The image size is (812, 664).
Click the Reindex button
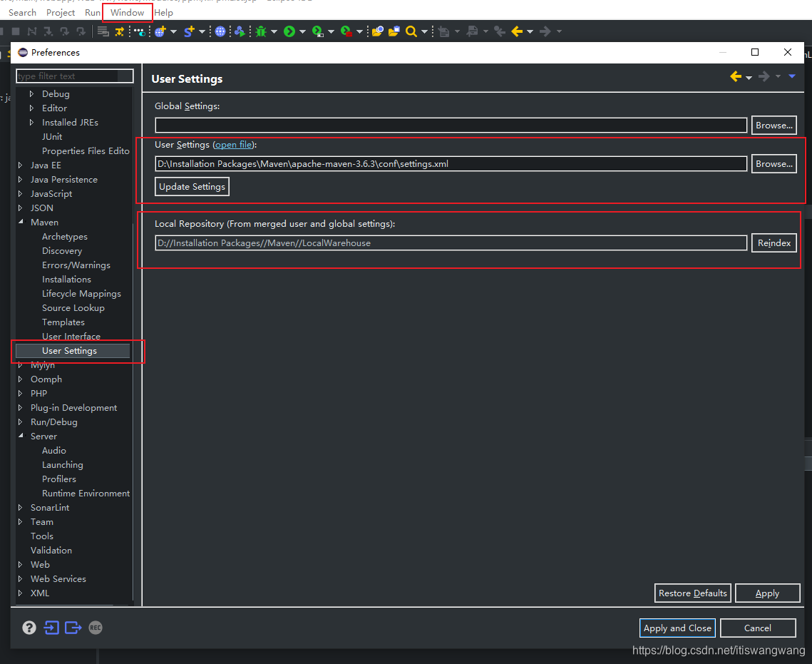click(x=774, y=243)
